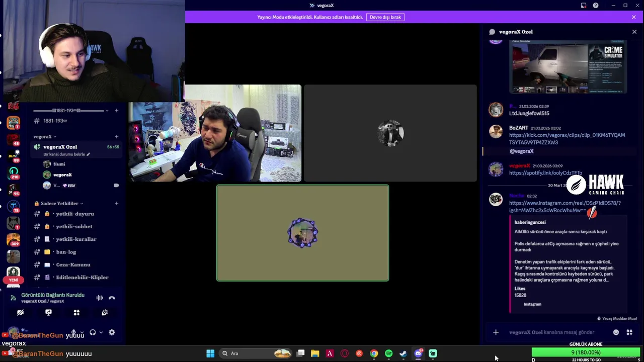The height and width of the screenshot is (362, 644).
Task: Open yetkili-kurallar channel
Action: tap(75, 239)
